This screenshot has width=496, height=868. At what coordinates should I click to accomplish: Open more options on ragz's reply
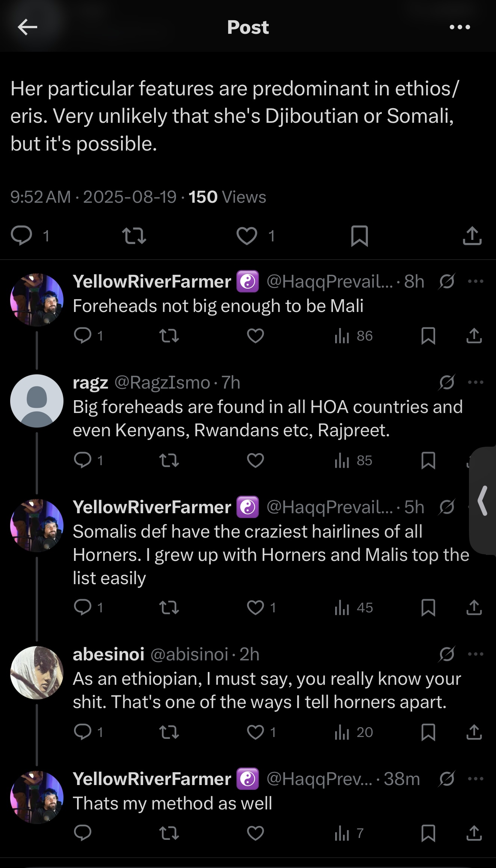(476, 383)
